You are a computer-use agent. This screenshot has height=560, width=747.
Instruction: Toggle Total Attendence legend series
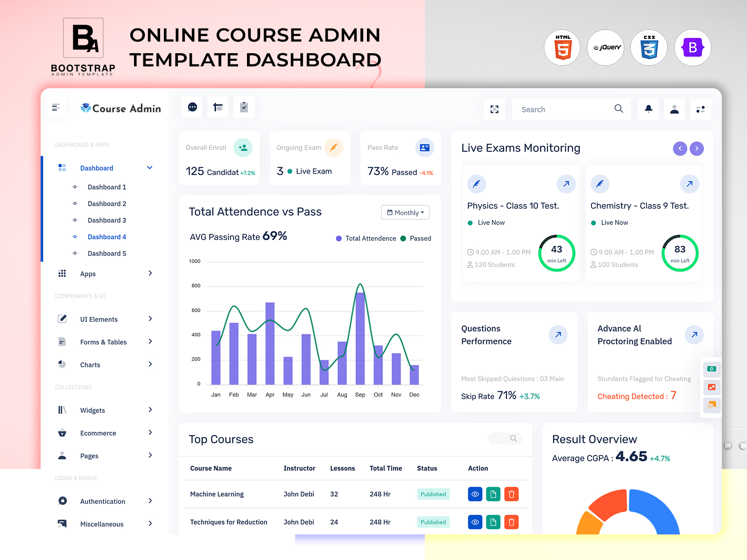point(366,238)
